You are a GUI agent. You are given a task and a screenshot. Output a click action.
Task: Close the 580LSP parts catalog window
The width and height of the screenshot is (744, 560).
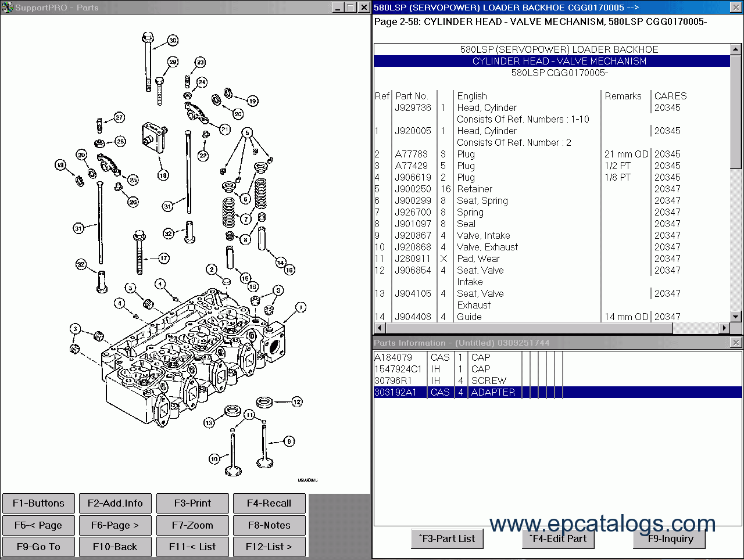tap(736, 7)
